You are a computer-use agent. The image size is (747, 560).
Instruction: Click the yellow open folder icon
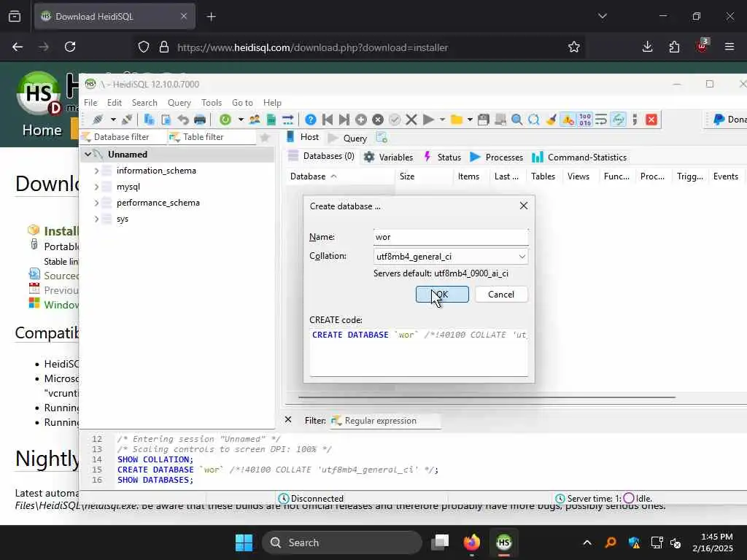pyautogui.click(x=457, y=120)
